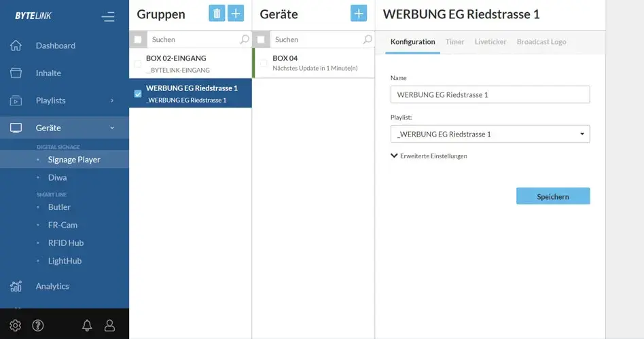The height and width of the screenshot is (339, 644).
Task: Click the Bytelink logo
Action: (33, 16)
